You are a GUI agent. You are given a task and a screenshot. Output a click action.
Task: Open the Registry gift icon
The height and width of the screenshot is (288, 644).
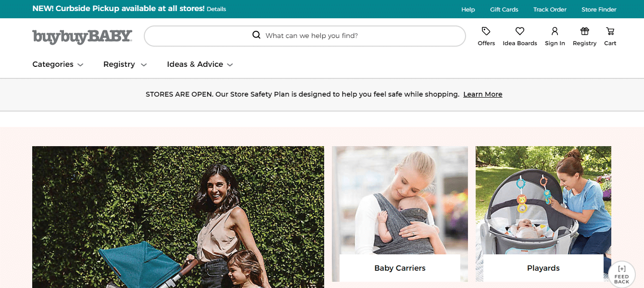(x=584, y=32)
